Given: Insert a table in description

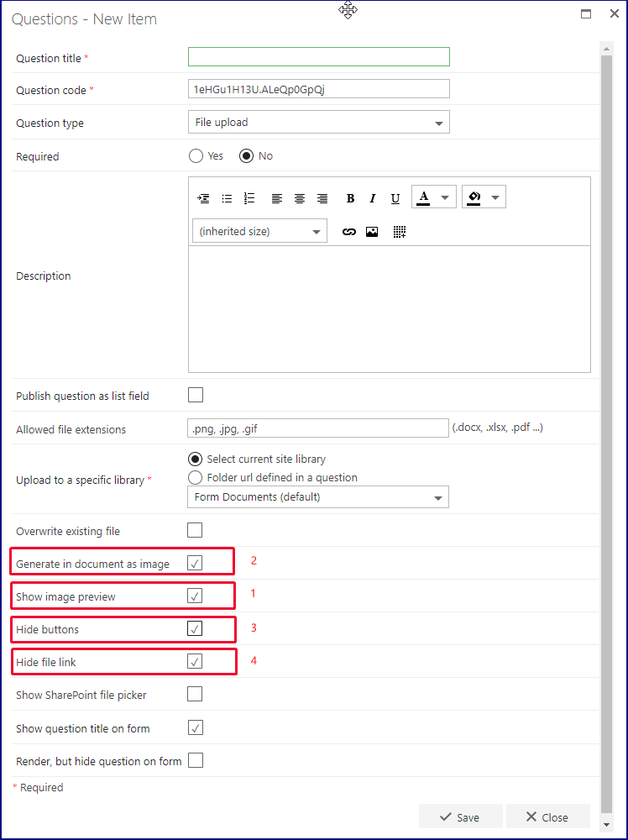Looking at the screenshot, I should (x=400, y=232).
